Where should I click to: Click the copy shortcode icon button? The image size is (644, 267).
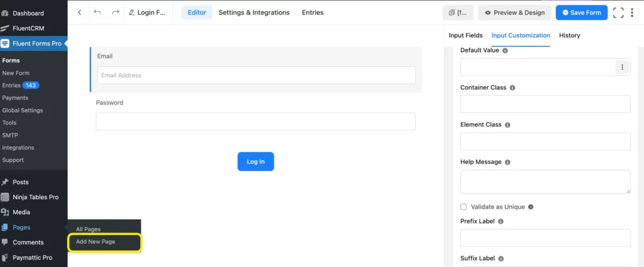458,13
